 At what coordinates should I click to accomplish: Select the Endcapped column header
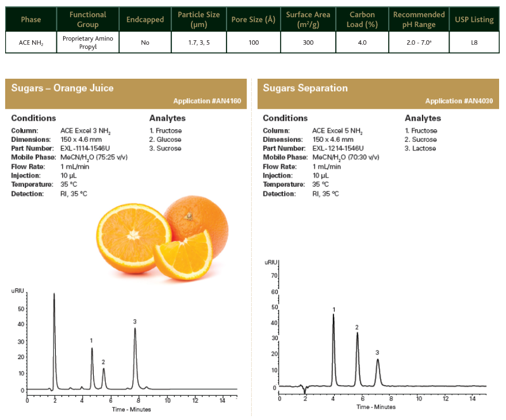click(145, 20)
